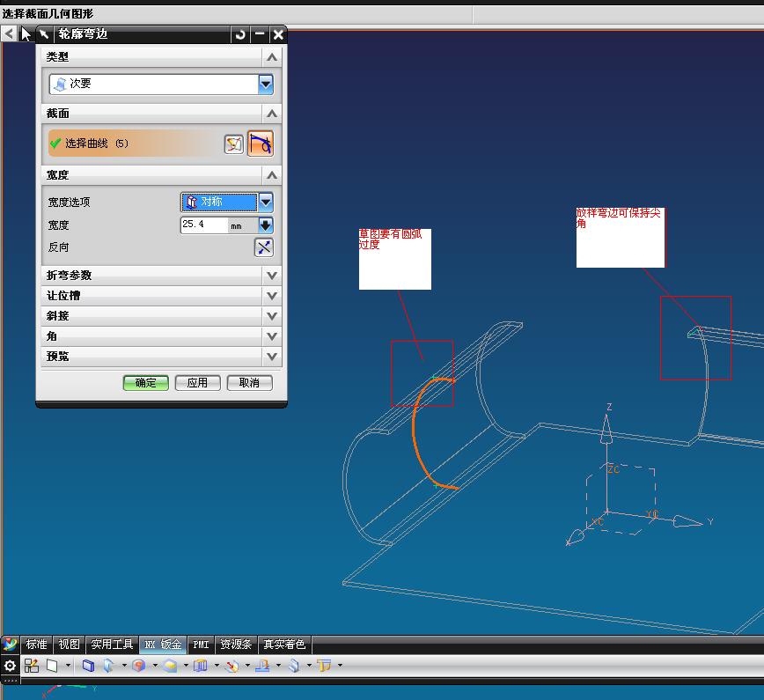
Task: Expand the 角 section
Action: pyautogui.click(x=272, y=336)
